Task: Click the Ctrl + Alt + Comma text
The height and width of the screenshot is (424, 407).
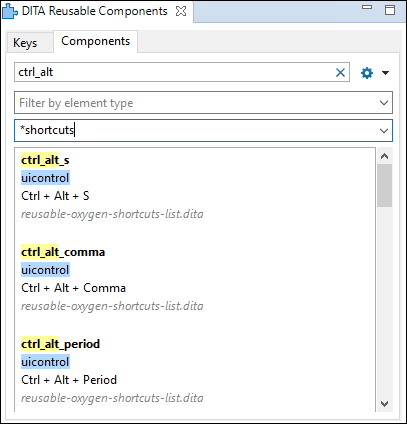Action: click(x=73, y=288)
